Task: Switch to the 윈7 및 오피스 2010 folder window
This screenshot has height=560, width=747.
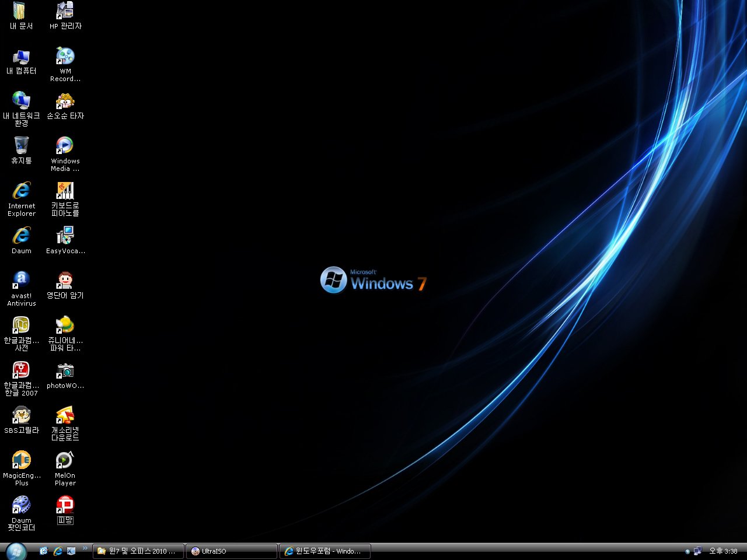Action: click(x=138, y=551)
